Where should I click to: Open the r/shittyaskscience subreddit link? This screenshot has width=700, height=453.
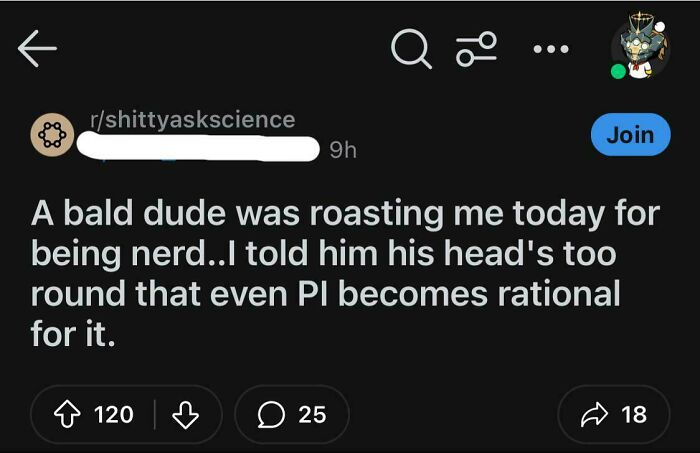192,120
